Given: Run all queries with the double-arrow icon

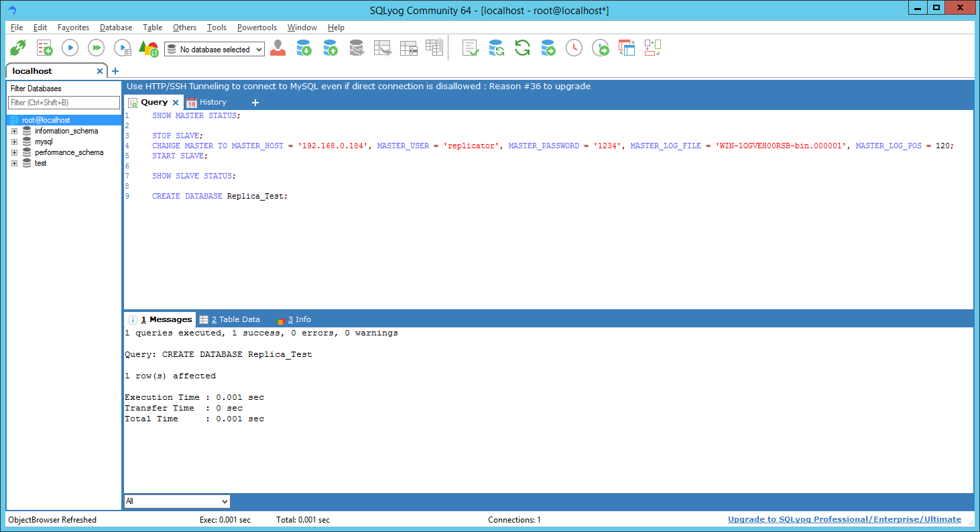Looking at the screenshot, I should coord(97,48).
